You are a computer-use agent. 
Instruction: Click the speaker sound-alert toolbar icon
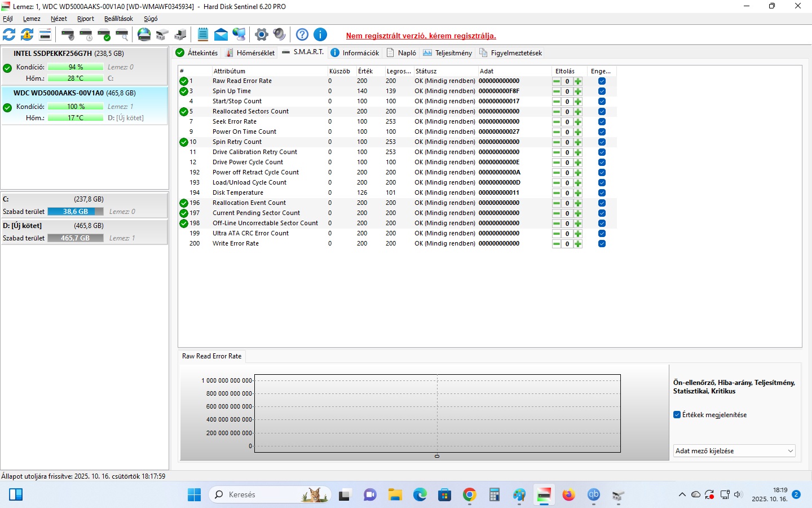click(x=279, y=34)
